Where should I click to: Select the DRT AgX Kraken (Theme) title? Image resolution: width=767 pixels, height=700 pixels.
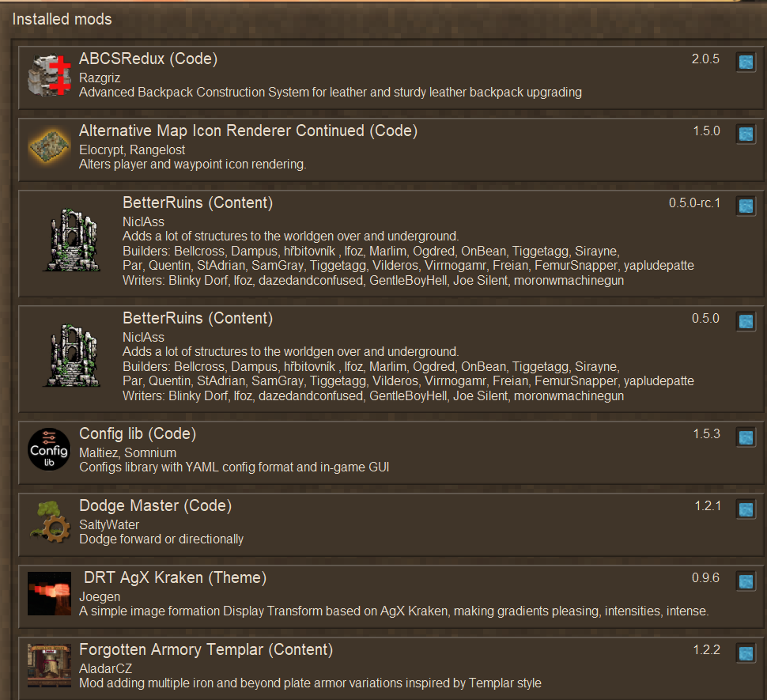175,577
